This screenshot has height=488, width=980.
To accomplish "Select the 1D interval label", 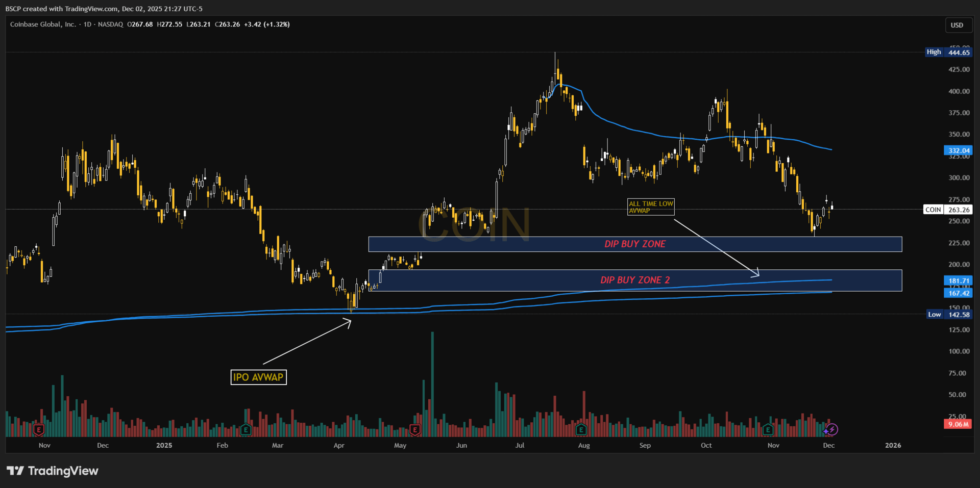I will [x=87, y=24].
